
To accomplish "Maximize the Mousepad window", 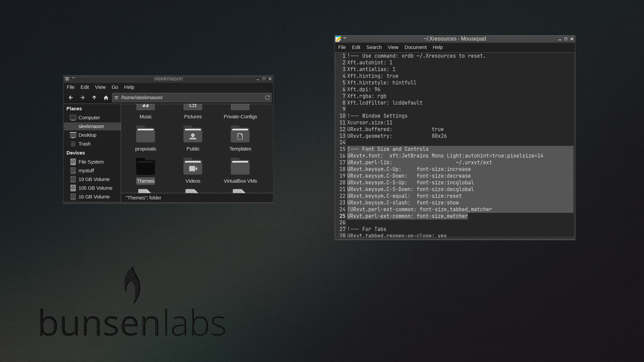I will [x=566, y=39].
